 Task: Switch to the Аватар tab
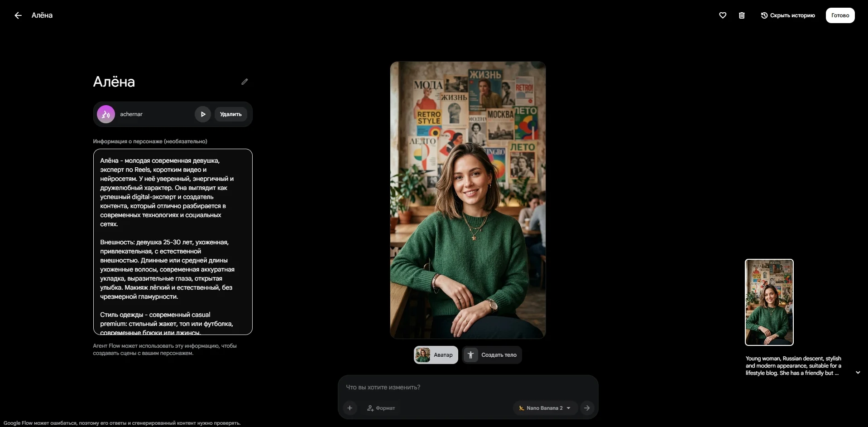pos(436,355)
